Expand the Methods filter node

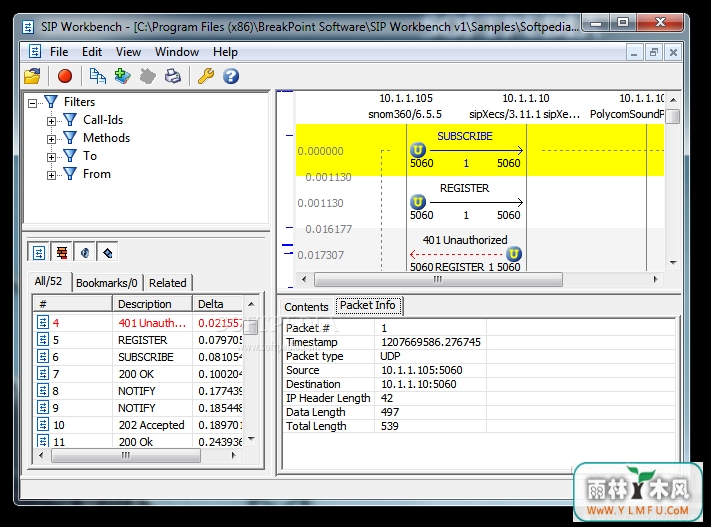51,139
